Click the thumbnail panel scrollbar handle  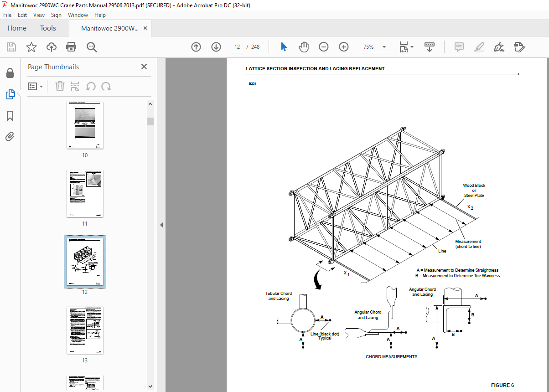[x=150, y=121]
